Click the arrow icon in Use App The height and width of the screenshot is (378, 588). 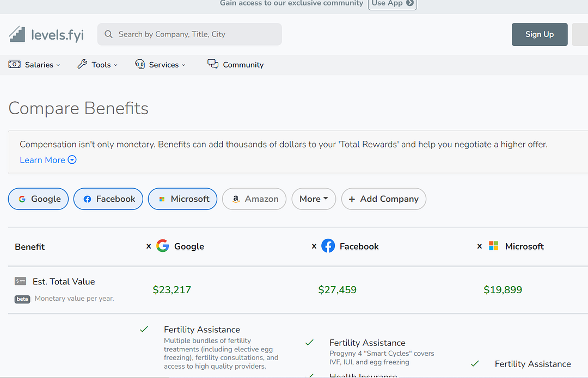tap(410, 3)
